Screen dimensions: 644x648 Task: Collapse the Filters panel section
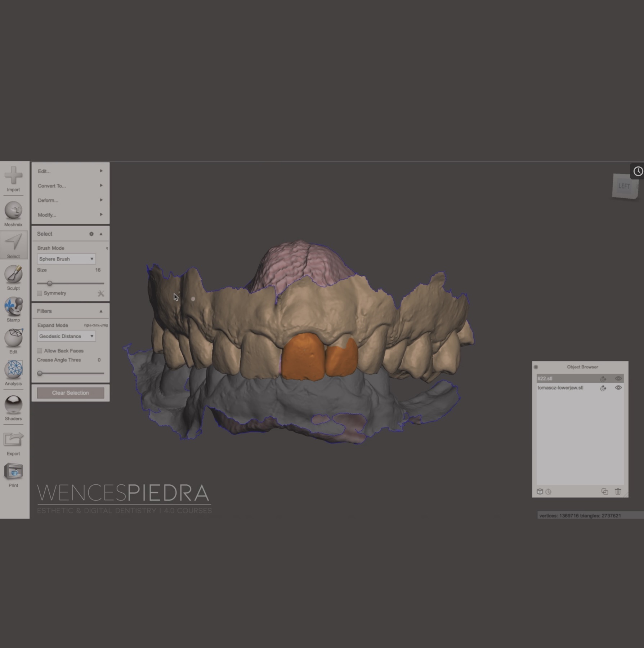[x=101, y=311]
